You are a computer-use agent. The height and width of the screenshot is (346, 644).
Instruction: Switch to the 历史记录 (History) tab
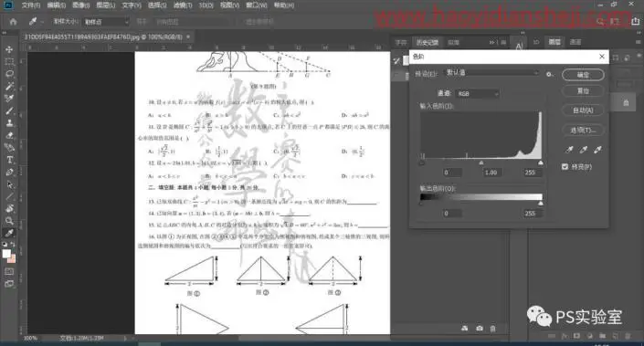click(x=428, y=42)
